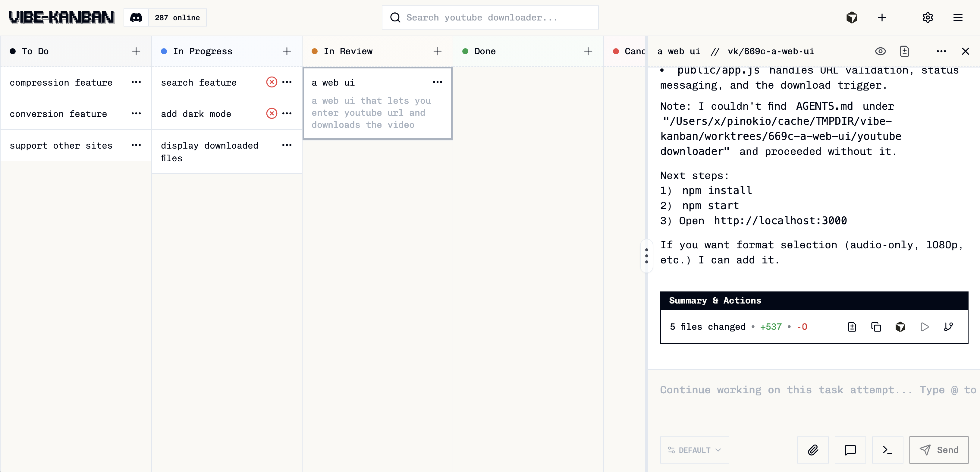Cancel the add dark mode attempt
This screenshot has height=472, width=980.
point(272,113)
